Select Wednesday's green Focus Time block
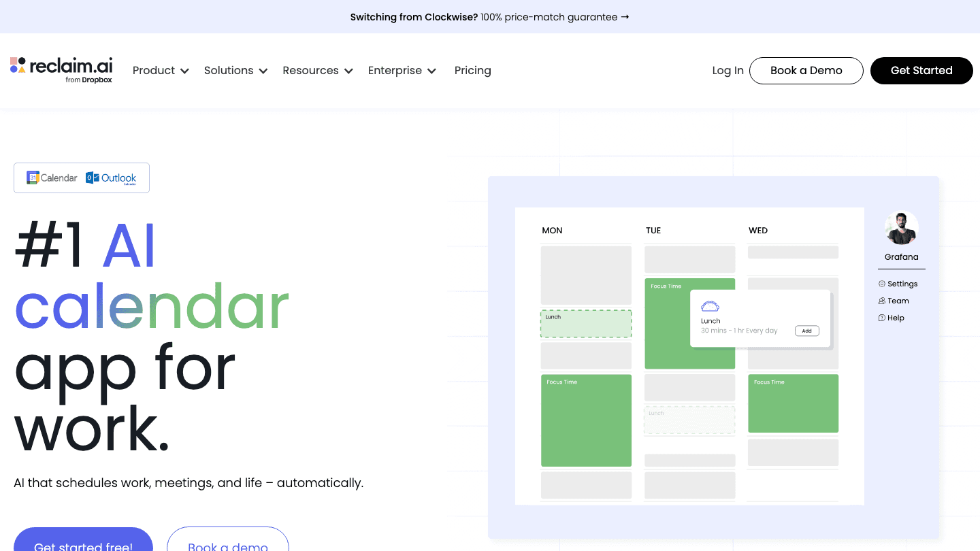The image size is (980, 551). click(x=793, y=403)
